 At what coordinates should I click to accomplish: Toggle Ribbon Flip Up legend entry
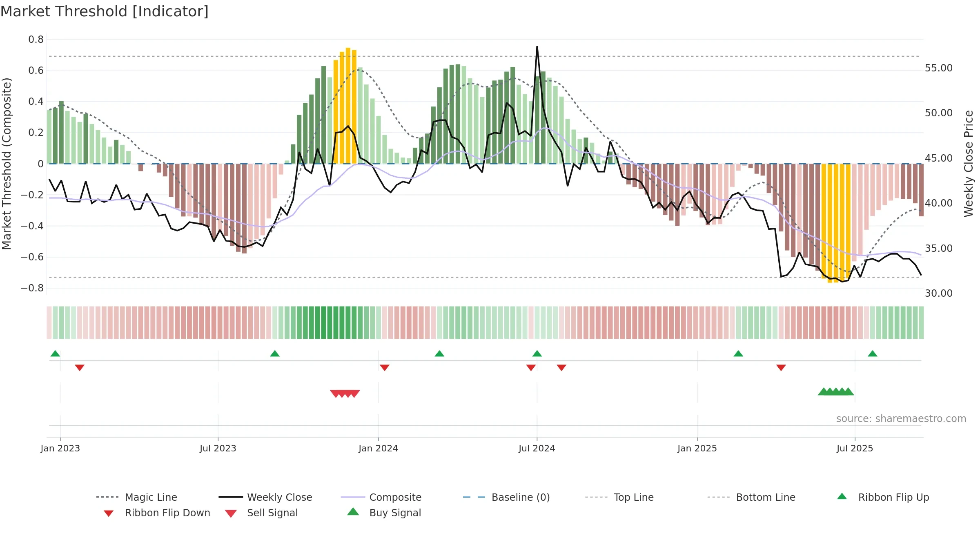pos(883,497)
